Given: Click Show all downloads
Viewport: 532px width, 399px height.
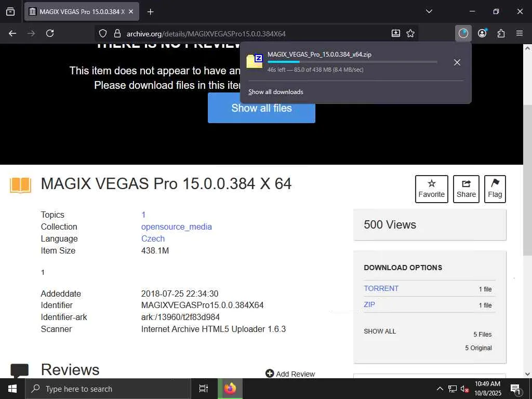Looking at the screenshot, I should click(x=276, y=92).
